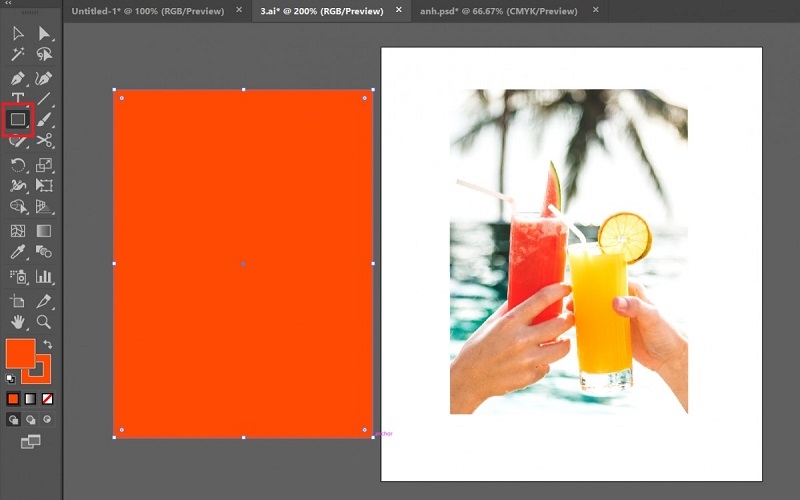
Task: Select the Zoom magnifier tool
Action: click(x=44, y=322)
